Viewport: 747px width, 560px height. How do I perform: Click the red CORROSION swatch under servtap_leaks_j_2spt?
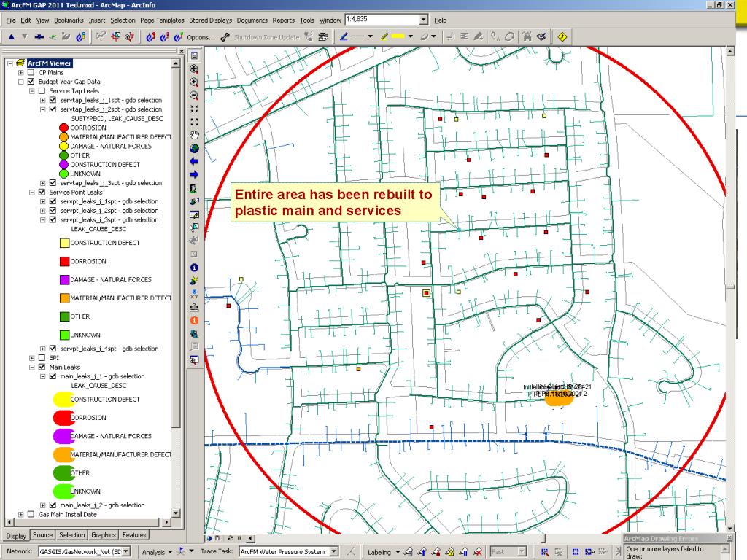64,128
